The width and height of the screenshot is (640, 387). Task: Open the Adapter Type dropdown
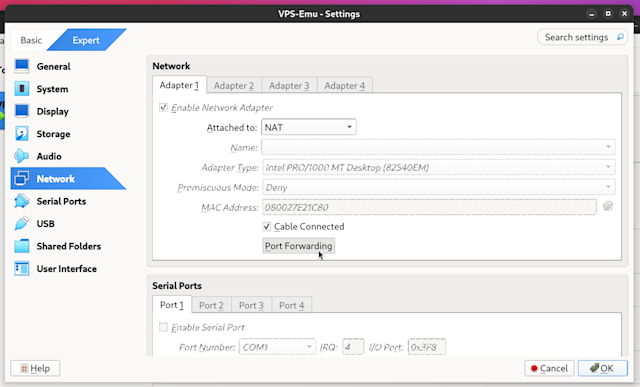pyautogui.click(x=438, y=167)
